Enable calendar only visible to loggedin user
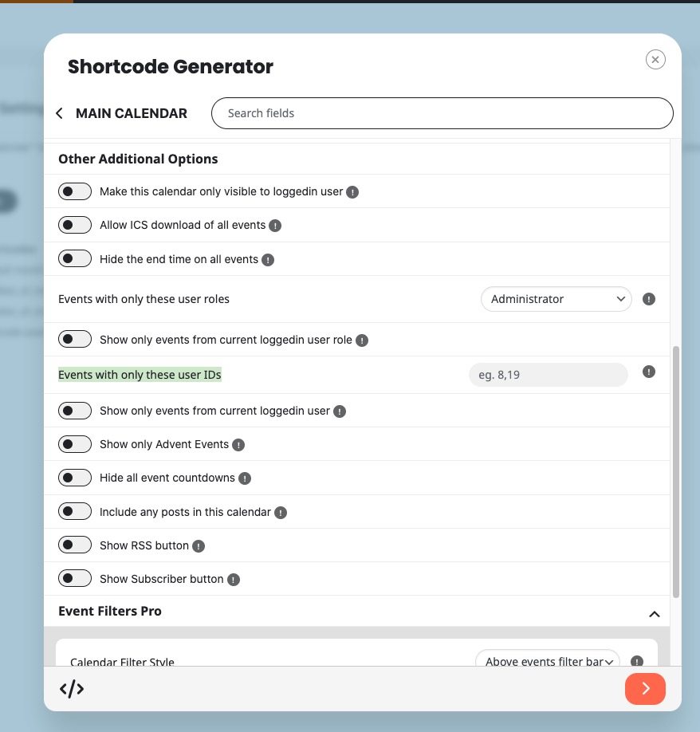The image size is (700, 732). (75, 191)
